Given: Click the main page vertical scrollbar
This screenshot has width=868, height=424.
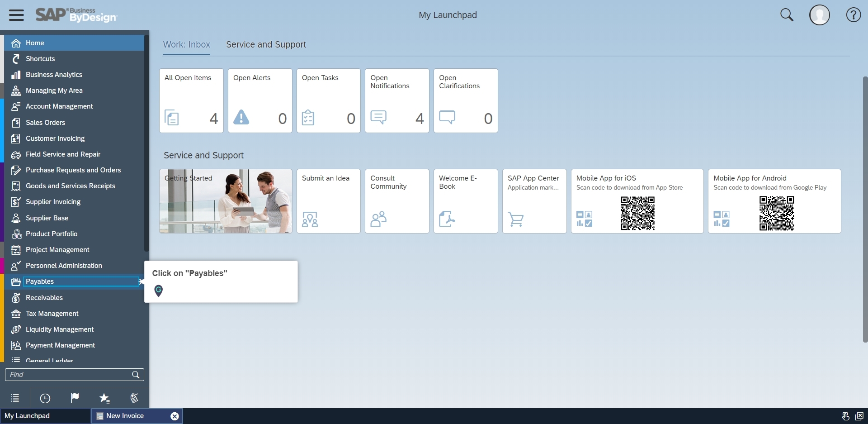Looking at the screenshot, I should pyautogui.click(x=865, y=210).
